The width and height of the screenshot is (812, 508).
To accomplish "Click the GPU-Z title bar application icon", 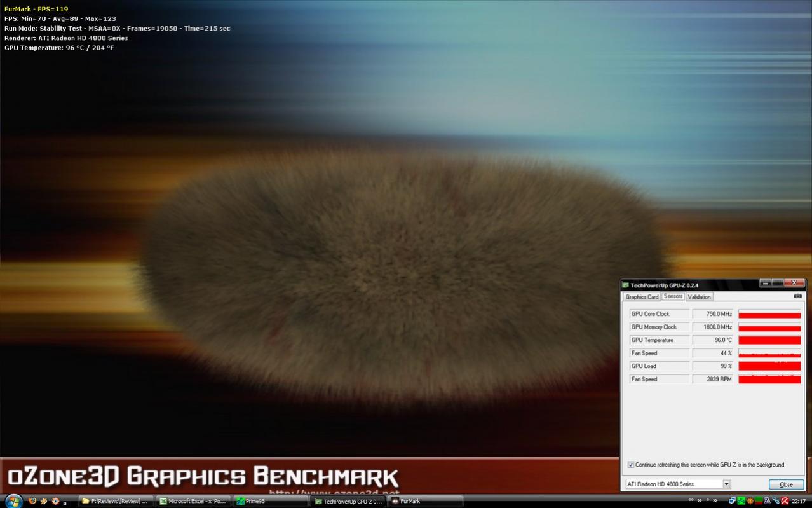I will point(625,285).
